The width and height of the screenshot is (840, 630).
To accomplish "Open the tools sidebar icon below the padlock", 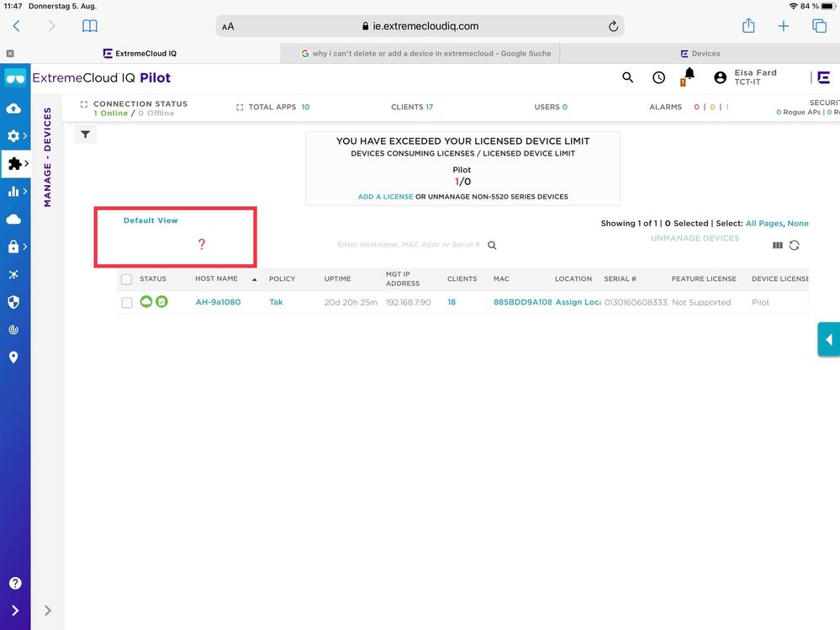I will [x=14, y=274].
